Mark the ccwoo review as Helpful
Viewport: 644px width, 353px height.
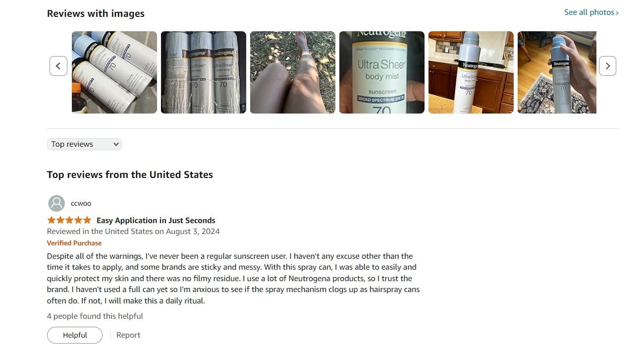coord(75,335)
